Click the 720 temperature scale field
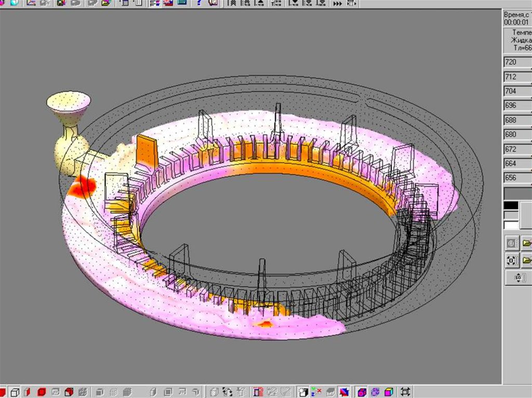Image resolution: width=532 pixels, height=398 pixels. [517, 62]
